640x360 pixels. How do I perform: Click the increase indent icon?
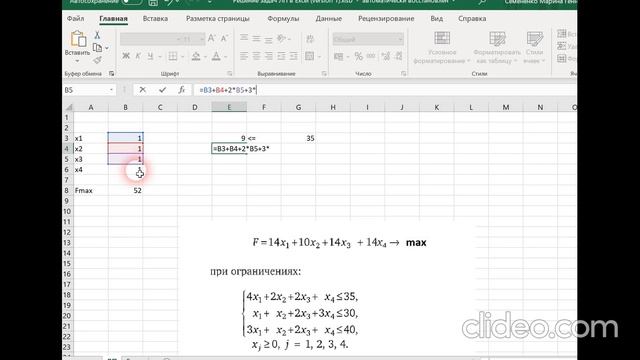coord(293,56)
